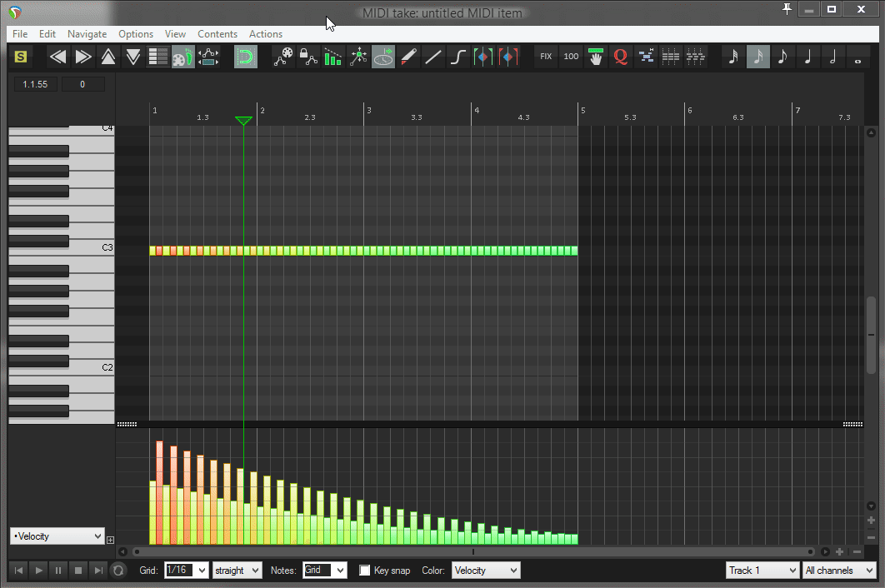Open the File menu

coord(20,34)
